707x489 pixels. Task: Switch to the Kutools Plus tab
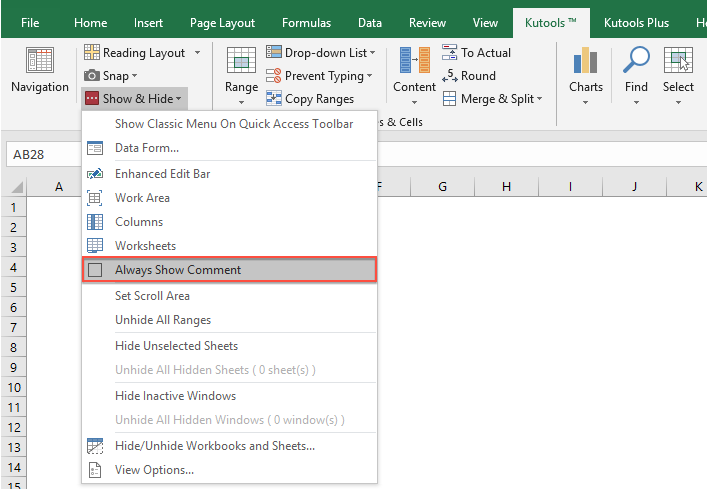(636, 23)
